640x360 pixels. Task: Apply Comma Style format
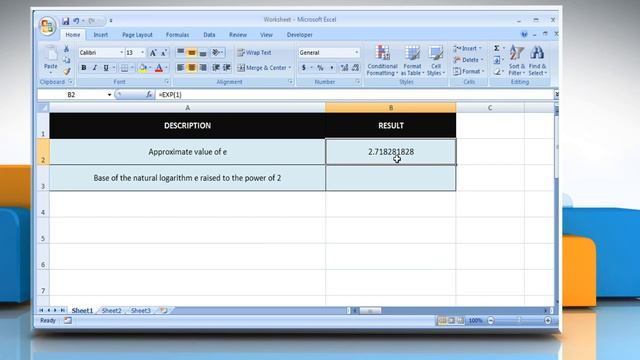[x=331, y=68]
